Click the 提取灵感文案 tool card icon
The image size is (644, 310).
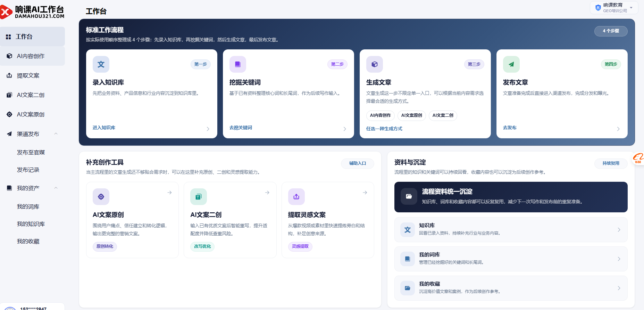coord(296,197)
